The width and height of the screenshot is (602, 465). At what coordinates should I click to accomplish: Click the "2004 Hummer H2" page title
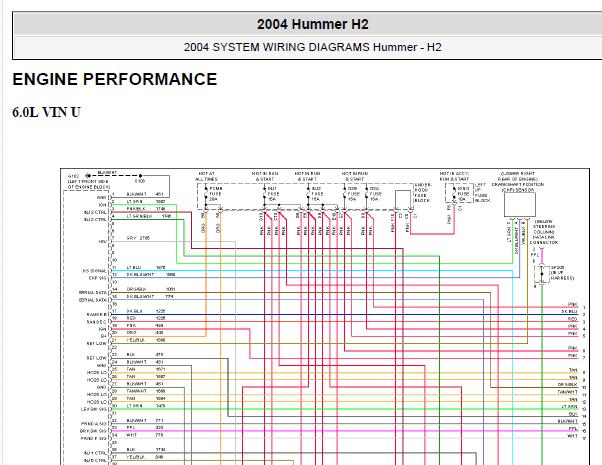point(313,25)
